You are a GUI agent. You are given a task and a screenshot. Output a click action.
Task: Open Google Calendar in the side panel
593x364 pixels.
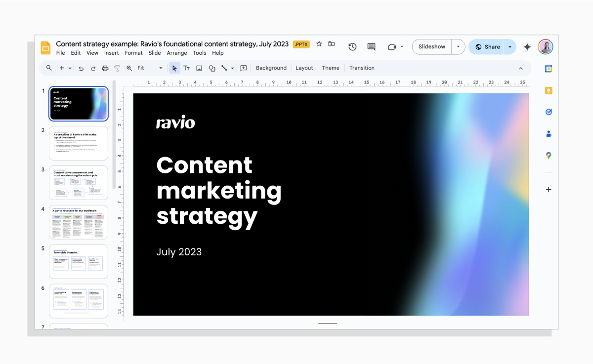(549, 69)
